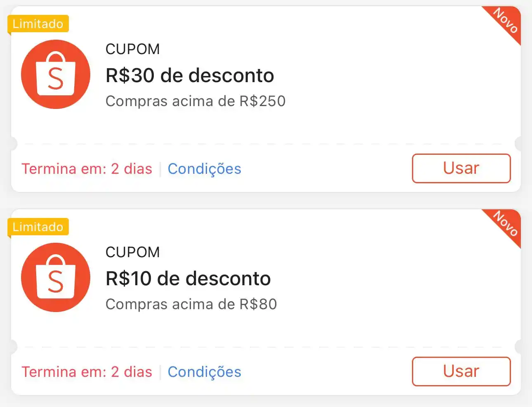
Task: Open Condições for the R$10 coupon
Action: point(205,372)
